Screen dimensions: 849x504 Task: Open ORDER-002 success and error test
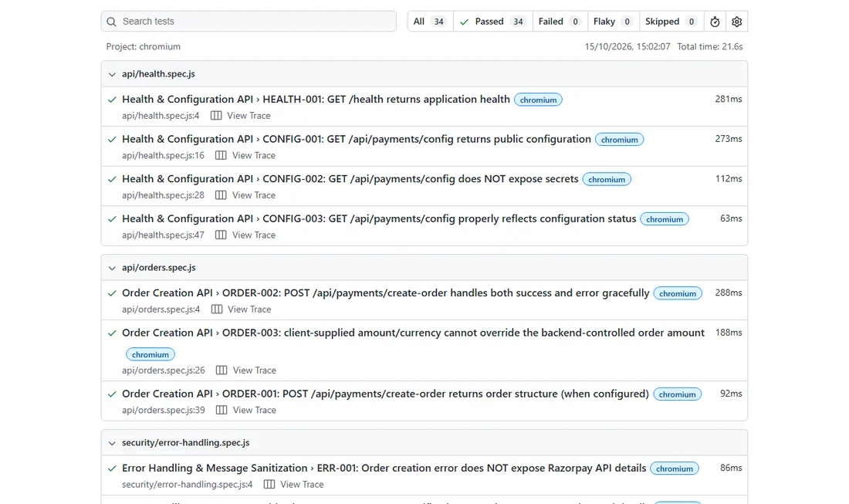tap(385, 293)
